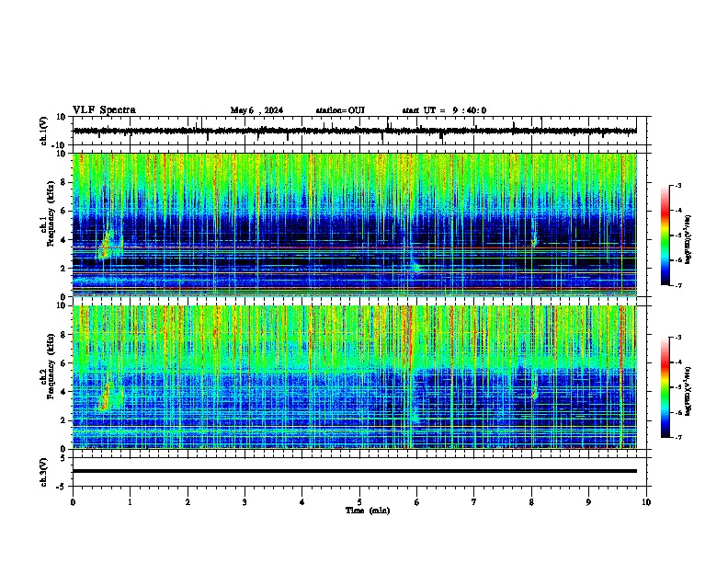Click the "8" kHz tick on ch.2 spectrogram
The image size is (728, 563).
63,335
